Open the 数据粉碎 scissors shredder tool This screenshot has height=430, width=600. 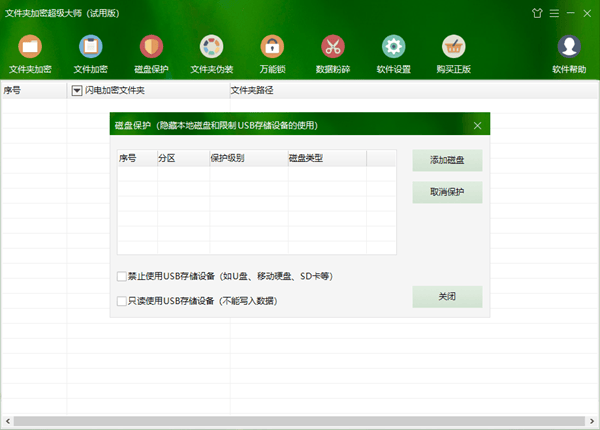332,48
